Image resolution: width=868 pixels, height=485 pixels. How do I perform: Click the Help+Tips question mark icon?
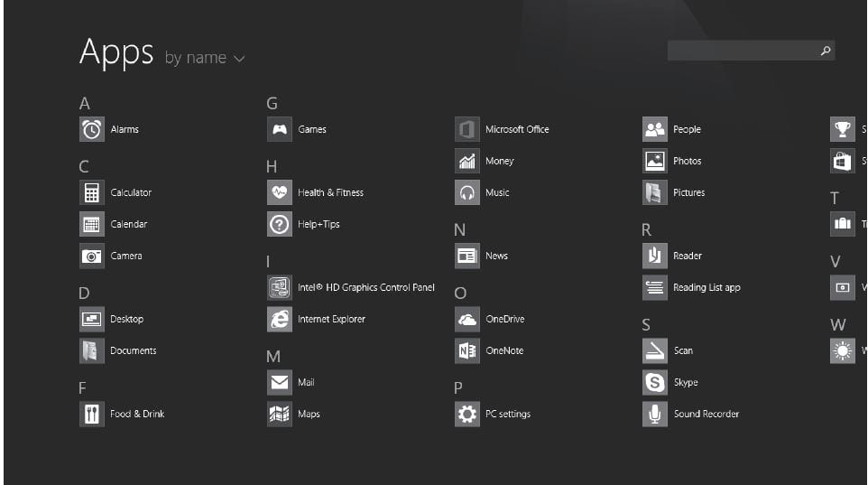pos(280,225)
